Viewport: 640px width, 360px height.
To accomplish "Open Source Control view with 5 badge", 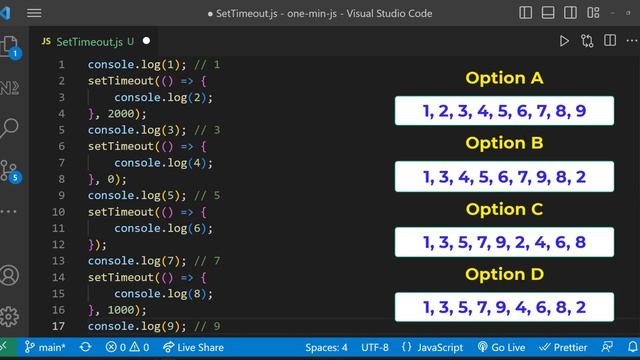I will pos(10,171).
